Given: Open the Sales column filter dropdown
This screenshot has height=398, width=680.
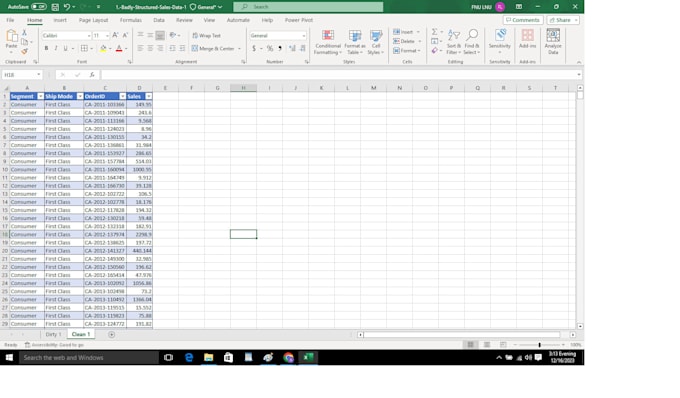Looking at the screenshot, I should 149,96.
